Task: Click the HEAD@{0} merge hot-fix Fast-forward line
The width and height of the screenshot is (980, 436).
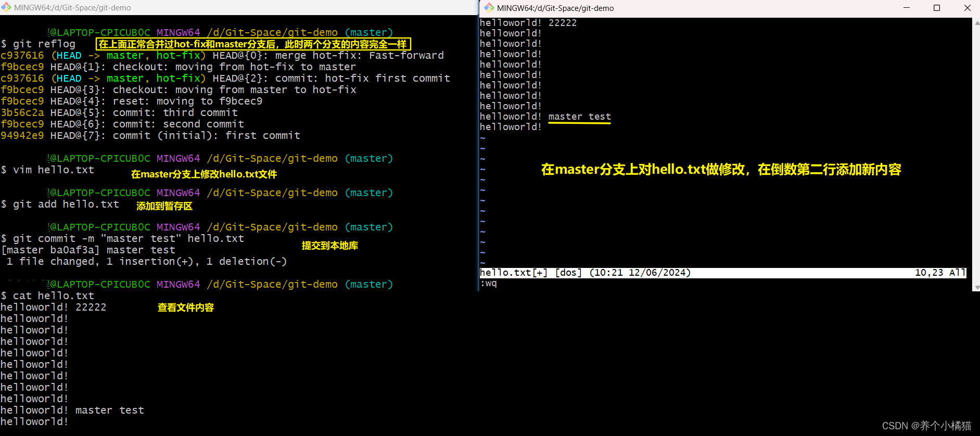Action: click(x=222, y=56)
